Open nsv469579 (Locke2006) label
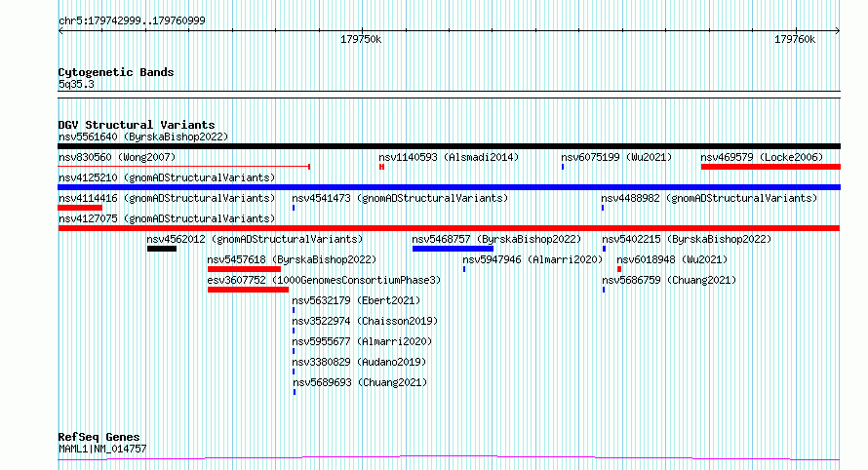868x470 pixels. pyautogui.click(x=762, y=157)
